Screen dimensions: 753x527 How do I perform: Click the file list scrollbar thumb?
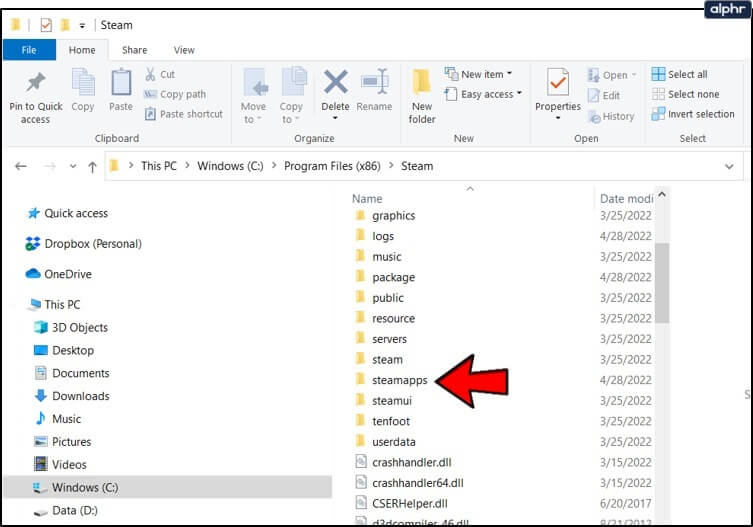(x=662, y=282)
